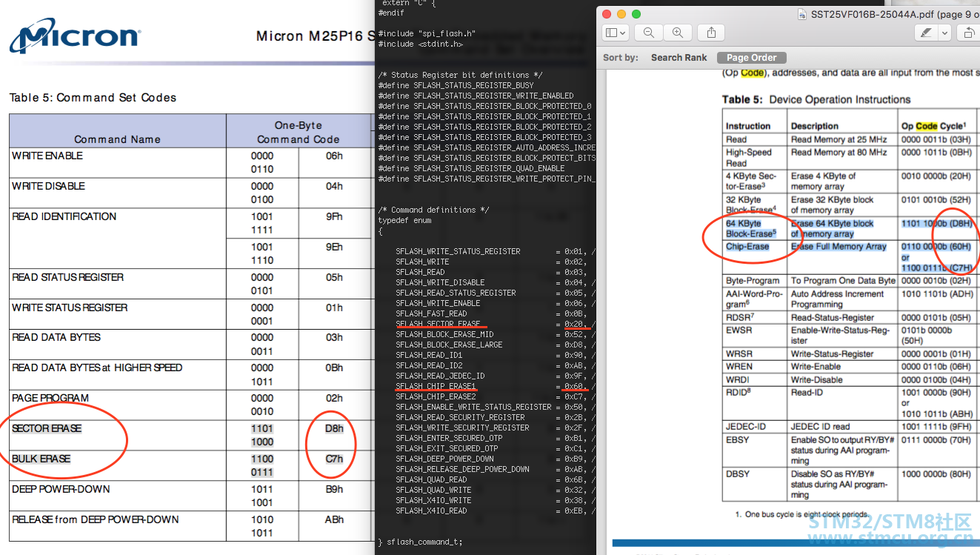Click READ IDENTIFICATION in Micron command table
Screen dimensions: 980x555
[64, 216]
